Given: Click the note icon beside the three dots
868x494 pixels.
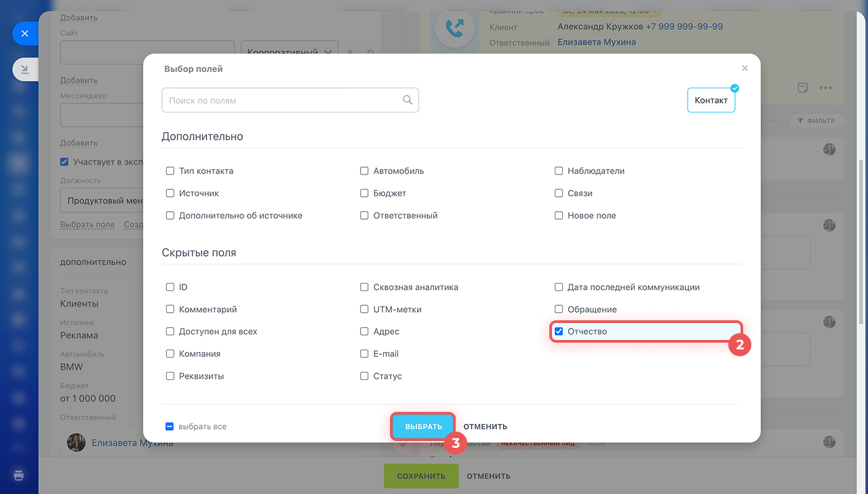Looking at the screenshot, I should point(803,88).
